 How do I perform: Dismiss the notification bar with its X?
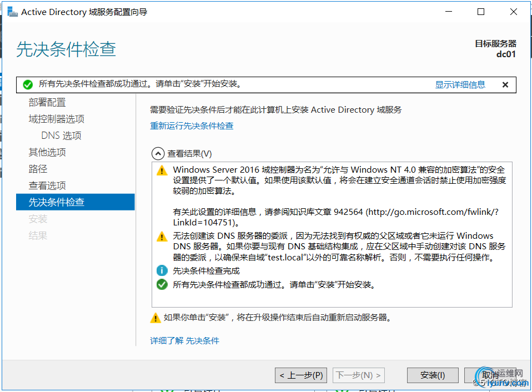pyautogui.click(x=505, y=85)
